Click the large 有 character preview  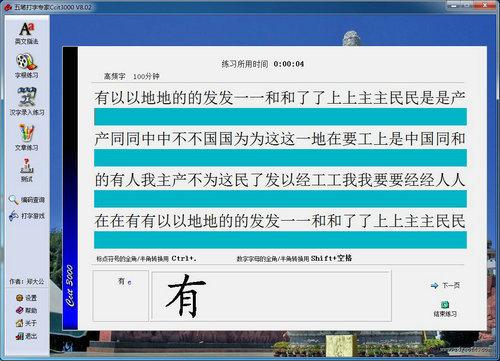point(186,295)
